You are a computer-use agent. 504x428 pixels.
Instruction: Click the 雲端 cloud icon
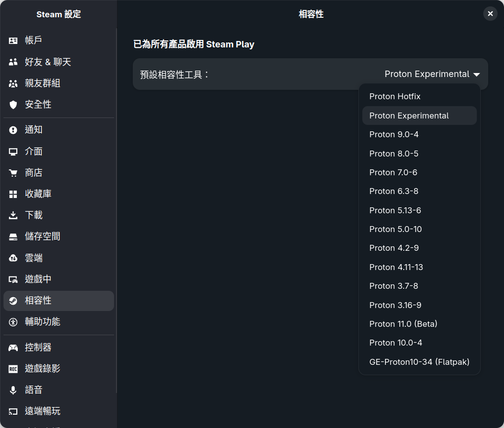point(13,258)
